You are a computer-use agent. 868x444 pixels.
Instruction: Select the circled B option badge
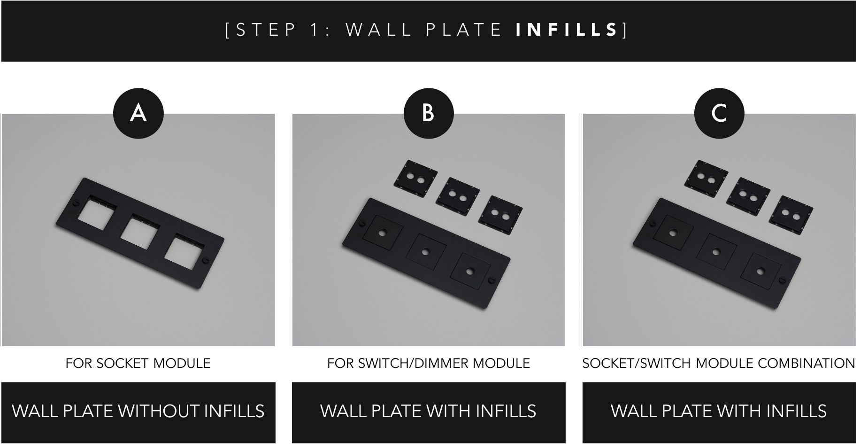[428, 113]
